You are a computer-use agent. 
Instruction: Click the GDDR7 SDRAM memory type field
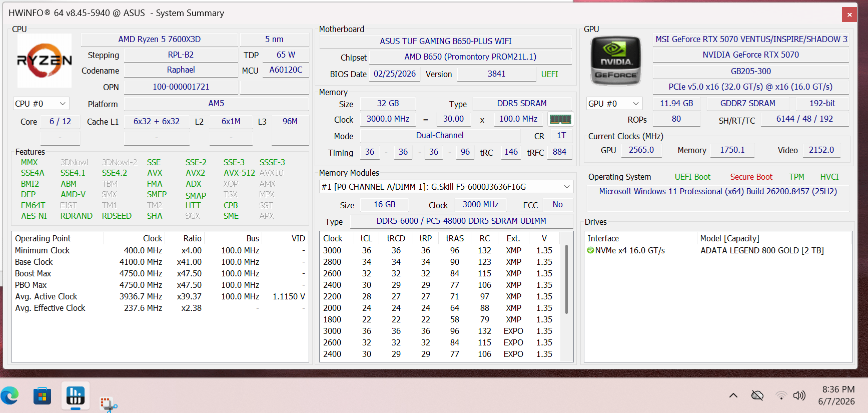point(747,104)
